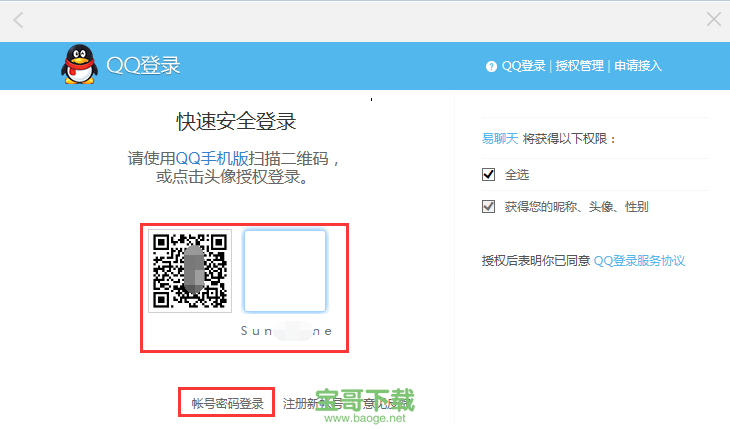Select the Sun account avatar box
The image size is (730, 430).
point(285,271)
